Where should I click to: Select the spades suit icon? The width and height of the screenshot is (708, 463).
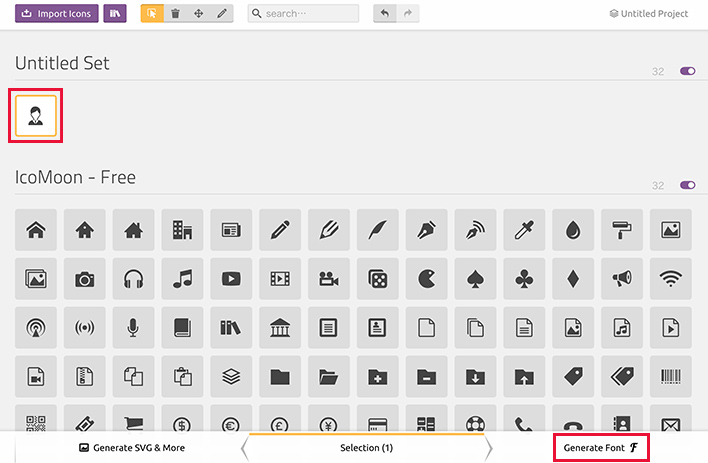point(475,279)
